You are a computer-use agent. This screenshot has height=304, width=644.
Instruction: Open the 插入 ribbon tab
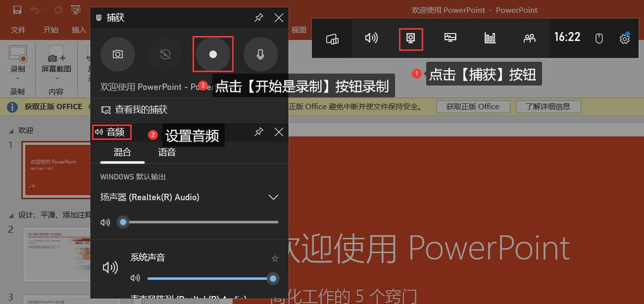[x=79, y=30]
